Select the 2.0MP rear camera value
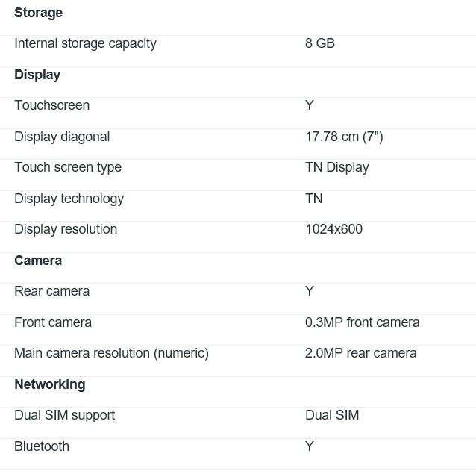The height and width of the screenshot is (474, 476). click(361, 353)
